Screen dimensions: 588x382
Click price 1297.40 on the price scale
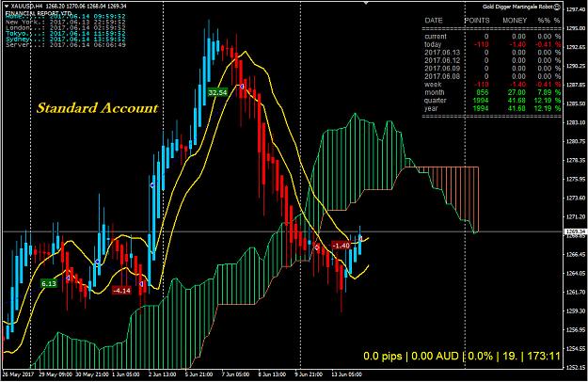click(x=577, y=9)
